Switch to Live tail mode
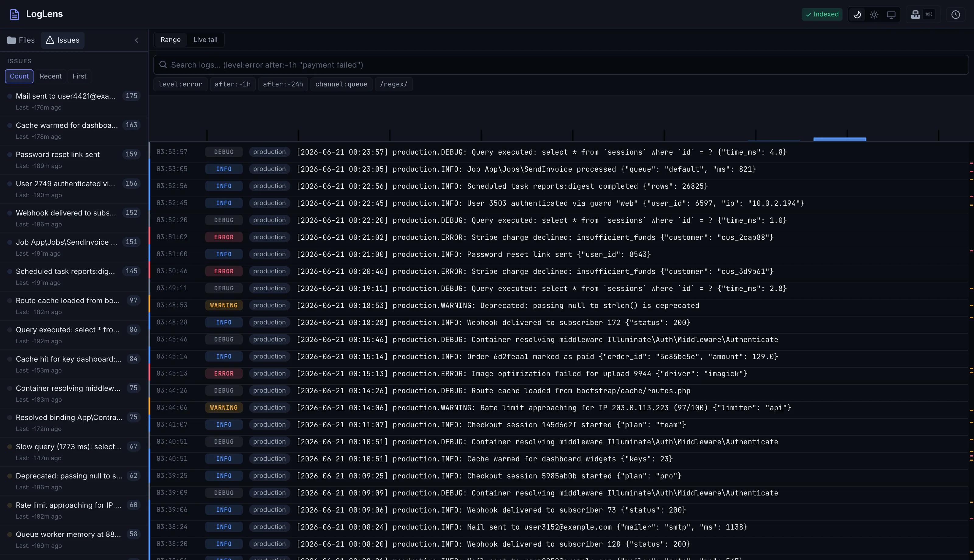Screen dimensions: 974x560 pyautogui.click(x=205, y=40)
